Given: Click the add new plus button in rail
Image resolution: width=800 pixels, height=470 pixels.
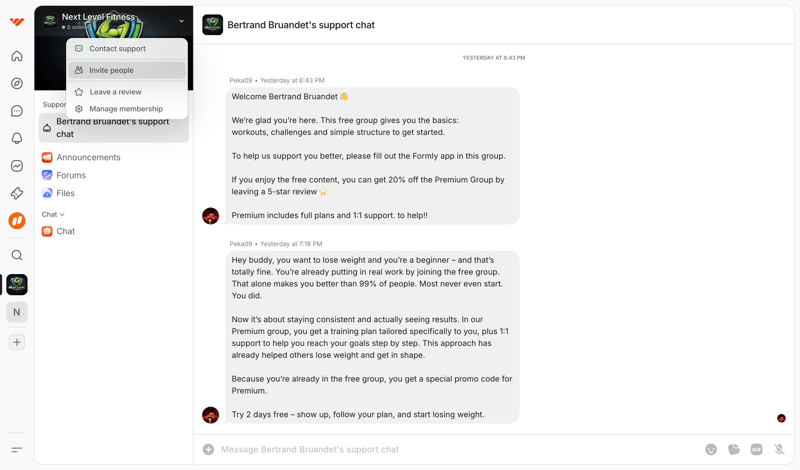Looking at the screenshot, I should pyautogui.click(x=17, y=342).
